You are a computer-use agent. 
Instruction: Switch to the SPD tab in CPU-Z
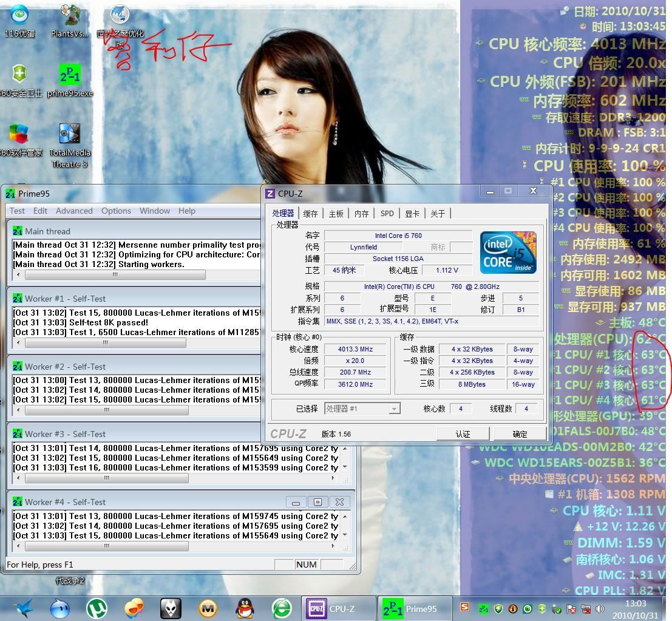(x=387, y=213)
